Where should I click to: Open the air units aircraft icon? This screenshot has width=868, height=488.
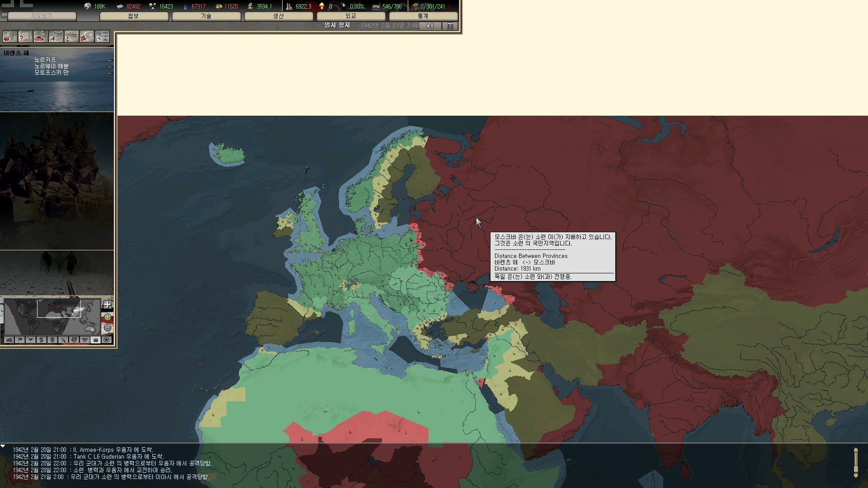click(56, 37)
